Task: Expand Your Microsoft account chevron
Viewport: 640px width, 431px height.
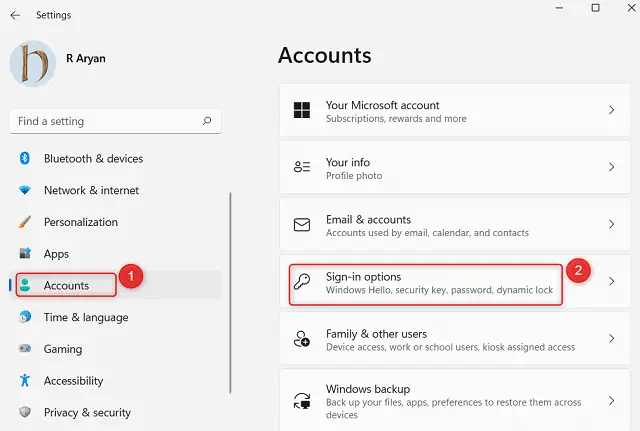Action: [611, 110]
